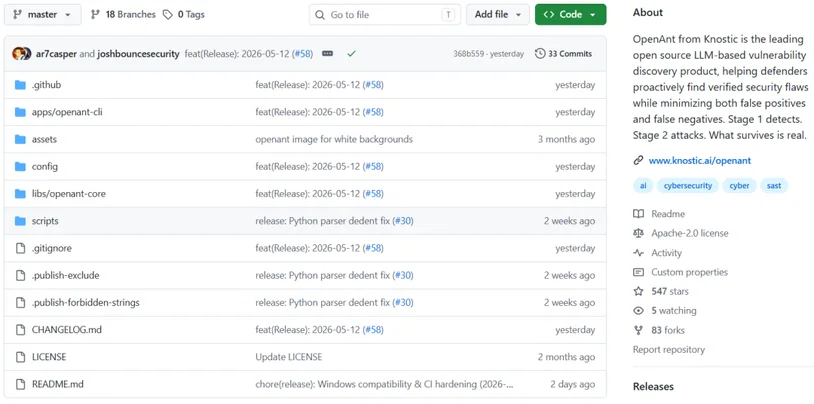Image resolution: width=814 pixels, height=404 pixels.
Task: Click the apps/openant-cli folder icon
Action: click(x=20, y=112)
